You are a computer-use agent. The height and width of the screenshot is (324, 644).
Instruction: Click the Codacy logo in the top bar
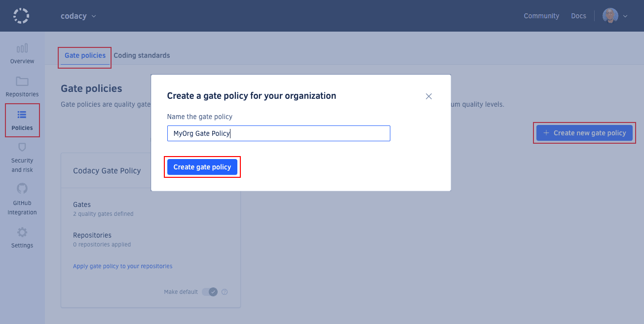(x=21, y=15)
